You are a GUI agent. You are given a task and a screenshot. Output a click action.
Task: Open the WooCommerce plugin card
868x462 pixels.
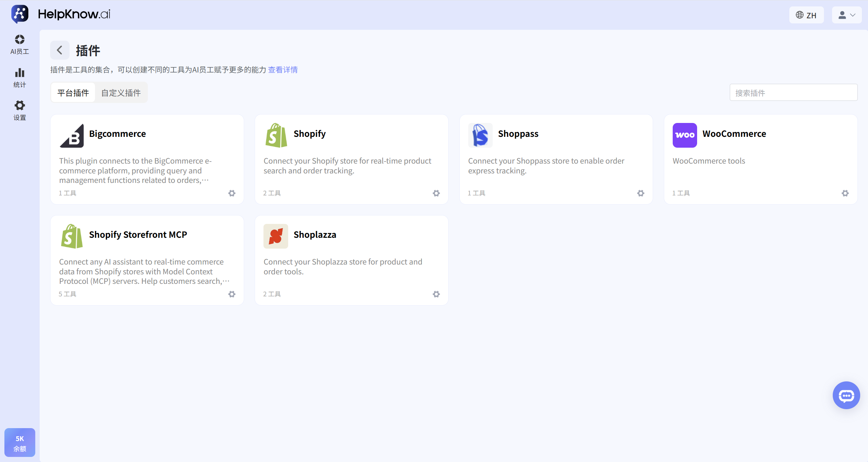pos(761,159)
